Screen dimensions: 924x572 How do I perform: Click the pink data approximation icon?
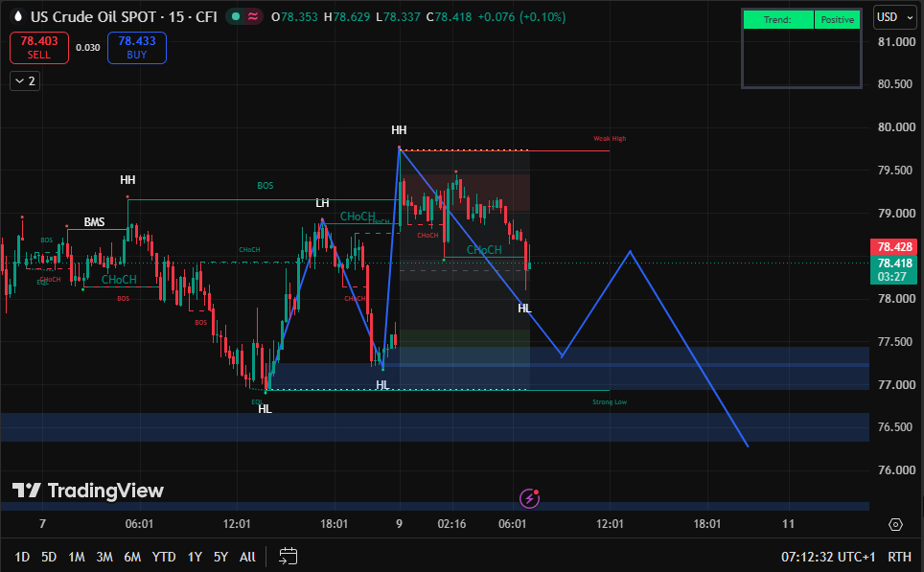[253, 17]
